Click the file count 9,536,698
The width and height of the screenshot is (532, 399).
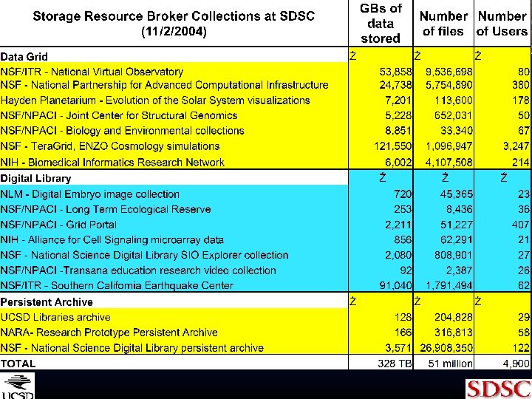tap(449, 72)
